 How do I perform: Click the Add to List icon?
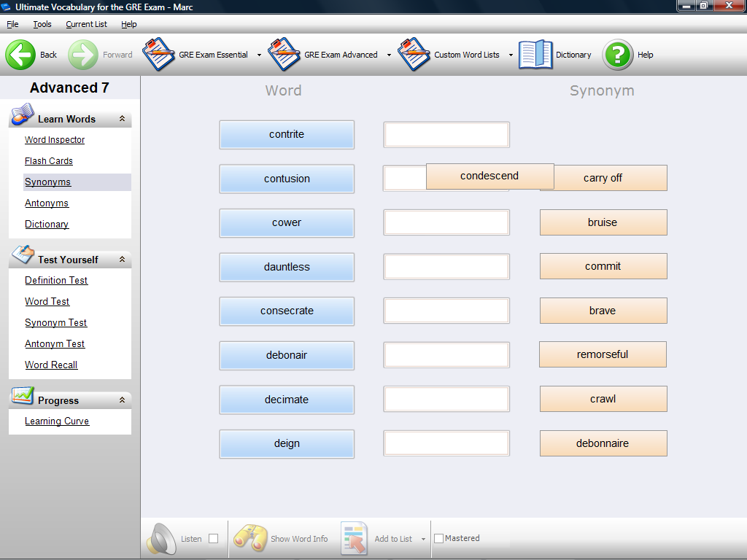point(355,539)
